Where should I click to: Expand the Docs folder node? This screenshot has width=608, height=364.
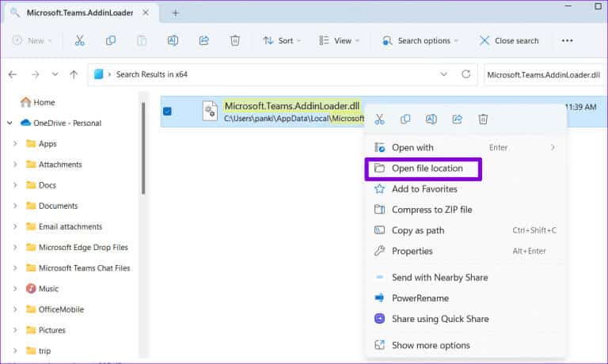point(15,185)
